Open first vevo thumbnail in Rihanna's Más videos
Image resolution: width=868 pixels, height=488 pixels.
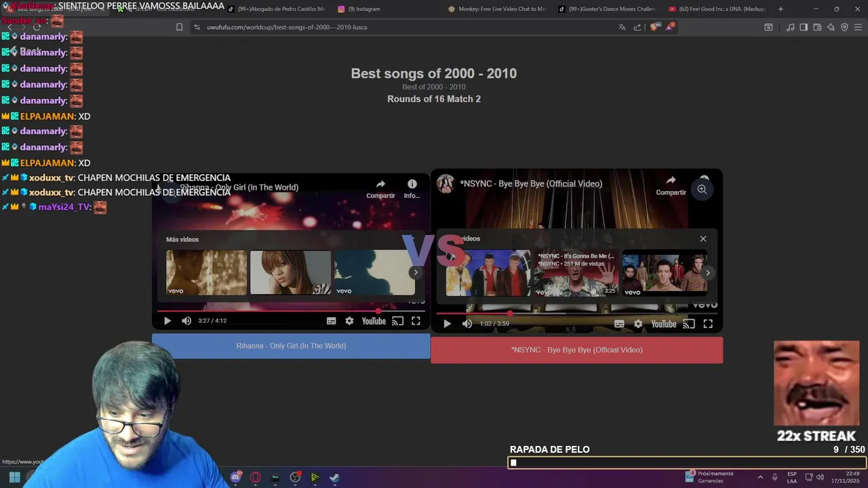pos(207,272)
